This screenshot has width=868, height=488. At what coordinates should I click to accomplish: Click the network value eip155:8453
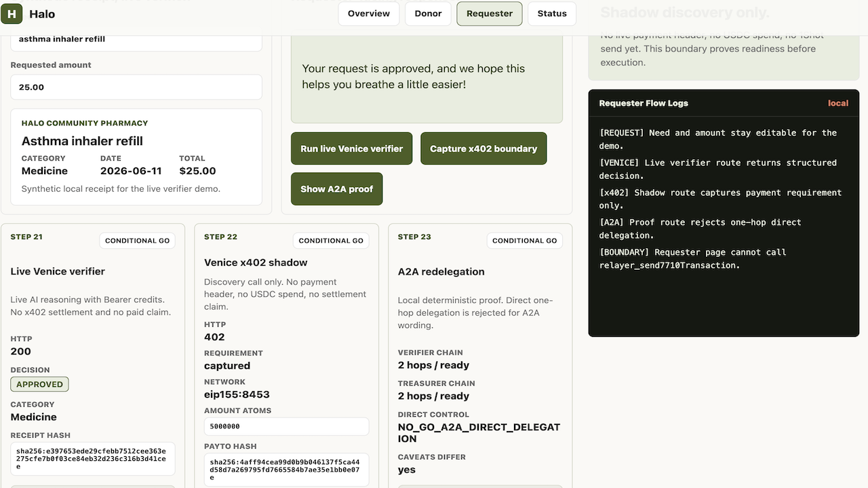(237, 394)
